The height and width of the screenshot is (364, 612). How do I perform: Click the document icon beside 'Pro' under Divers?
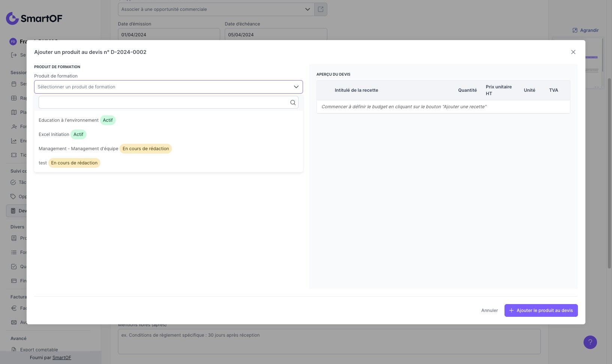click(14, 238)
